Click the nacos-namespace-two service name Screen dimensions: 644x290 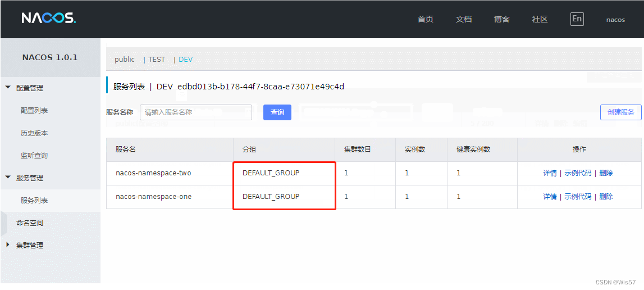coord(153,173)
